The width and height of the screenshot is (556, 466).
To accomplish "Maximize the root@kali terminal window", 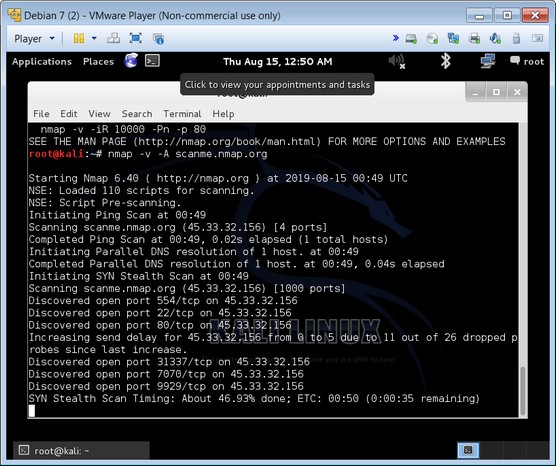I will (496, 92).
